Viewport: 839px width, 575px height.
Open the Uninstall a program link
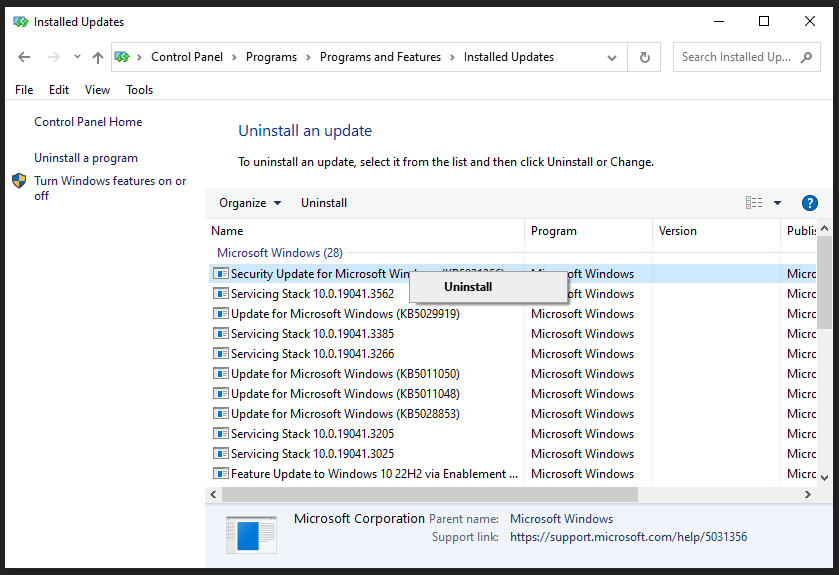(86, 158)
